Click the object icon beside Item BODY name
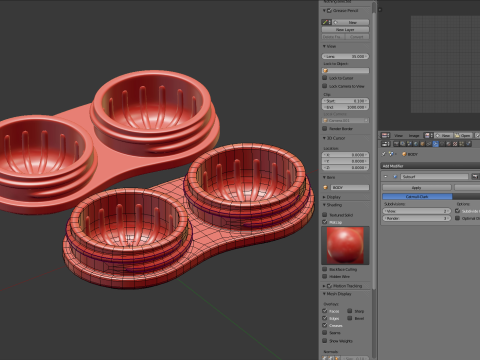The image size is (480, 360). point(325,188)
